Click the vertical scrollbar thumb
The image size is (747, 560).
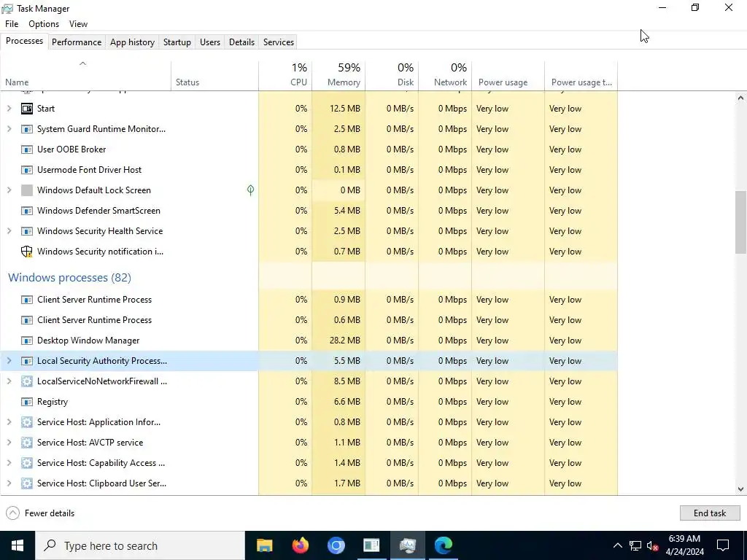coord(740,222)
